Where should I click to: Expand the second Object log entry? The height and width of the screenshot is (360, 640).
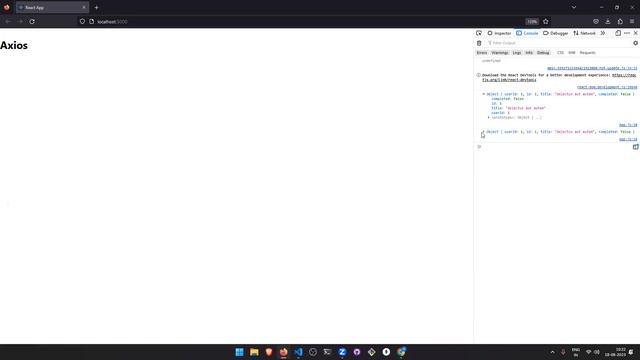pos(484,132)
